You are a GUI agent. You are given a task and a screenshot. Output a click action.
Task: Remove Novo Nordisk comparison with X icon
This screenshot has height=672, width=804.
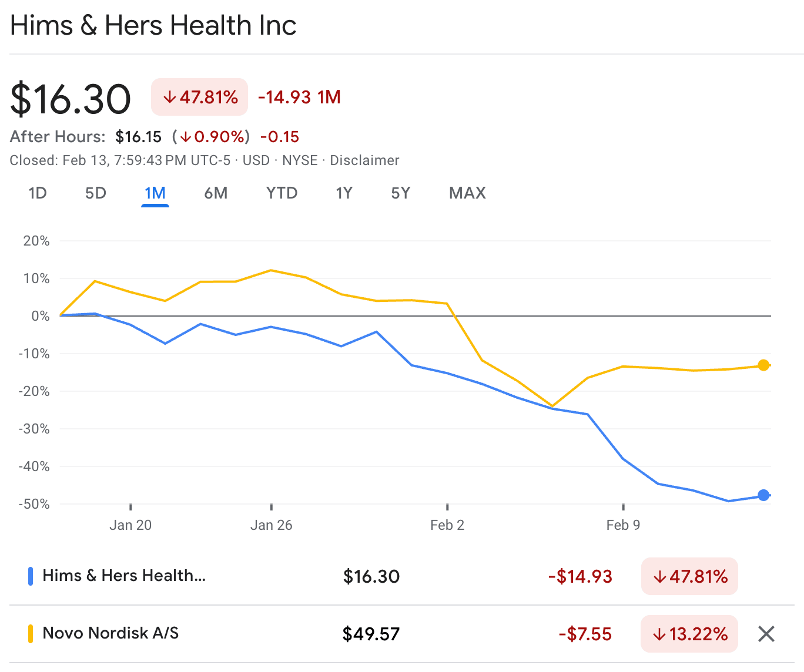pyautogui.click(x=766, y=634)
